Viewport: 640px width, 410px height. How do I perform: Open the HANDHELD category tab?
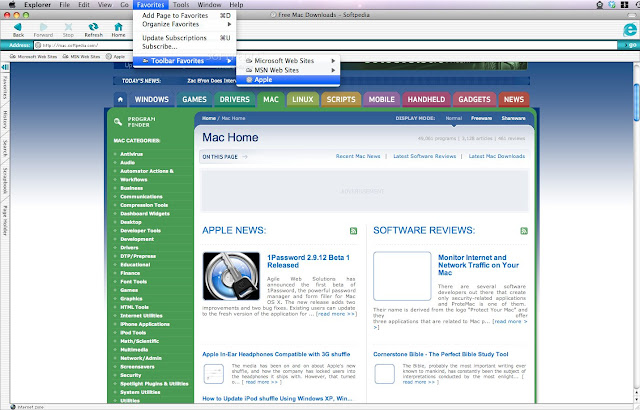coord(426,100)
